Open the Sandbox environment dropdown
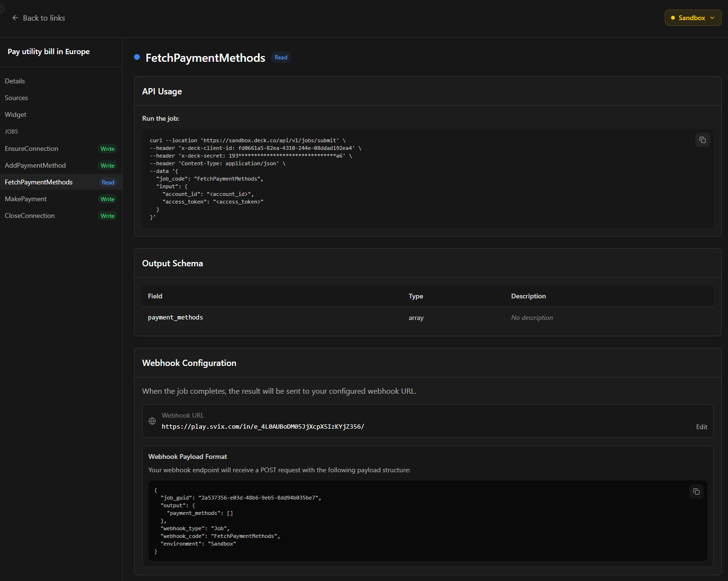Image resolution: width=728 pixels, height=581 pixels. (x=693, y=18)
